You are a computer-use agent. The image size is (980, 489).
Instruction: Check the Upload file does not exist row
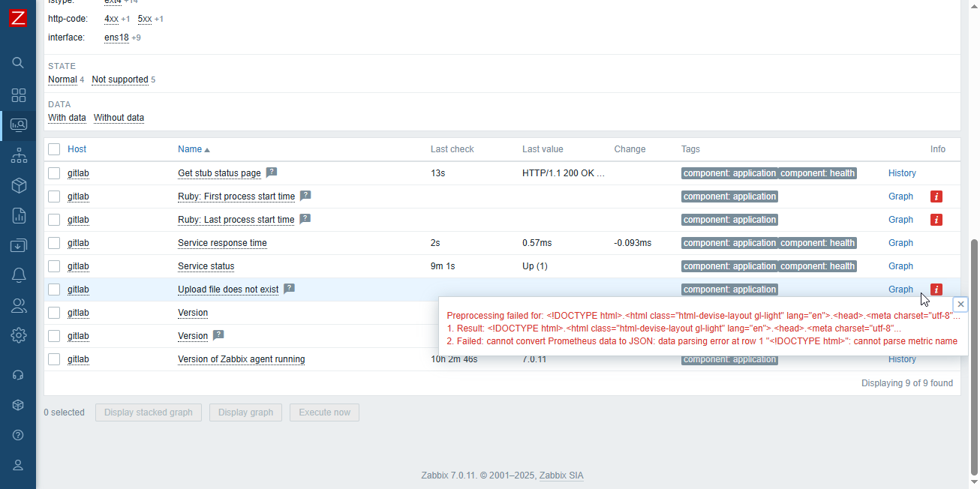tap(54, 289)
